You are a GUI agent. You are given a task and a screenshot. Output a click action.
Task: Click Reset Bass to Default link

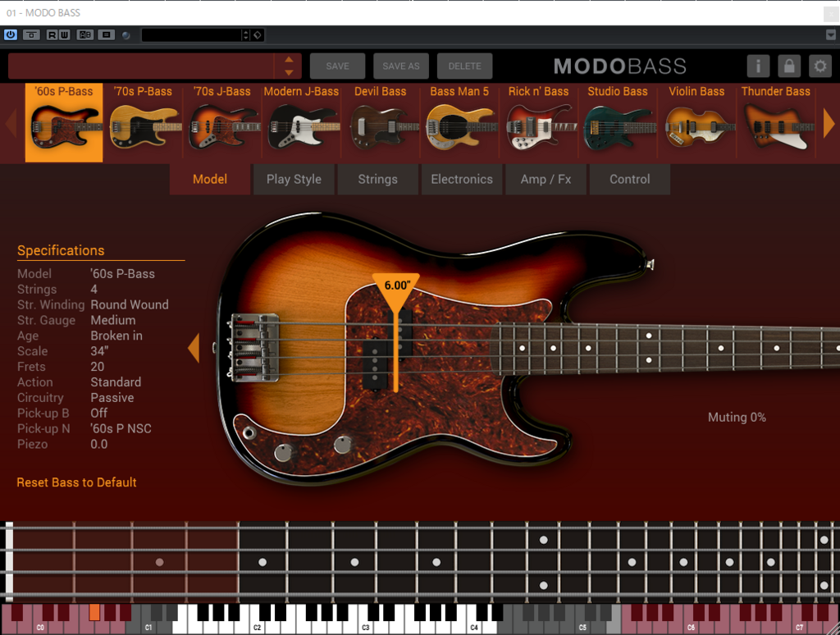tap(76, 482)
